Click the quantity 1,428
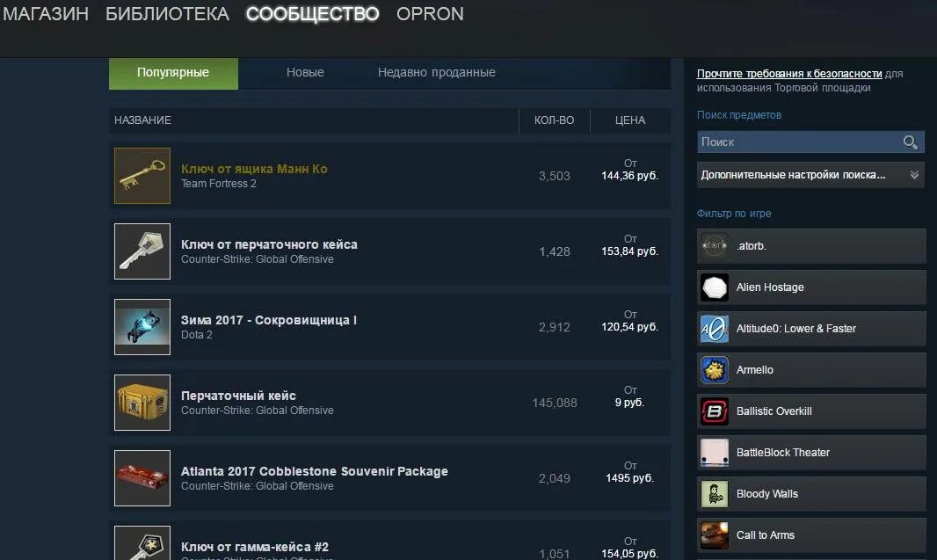Screen dimensions: 937x560 pyautogui.click(x=554, y=251)
